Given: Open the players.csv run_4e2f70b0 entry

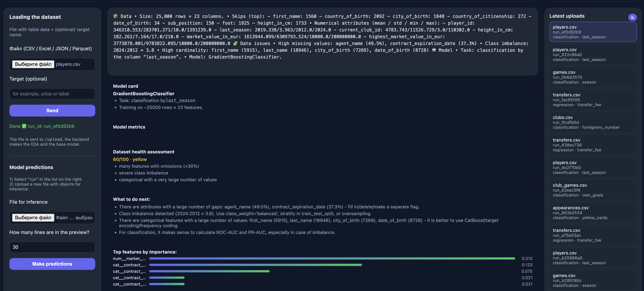Looking at the screenshot, I should pos(593,167).
